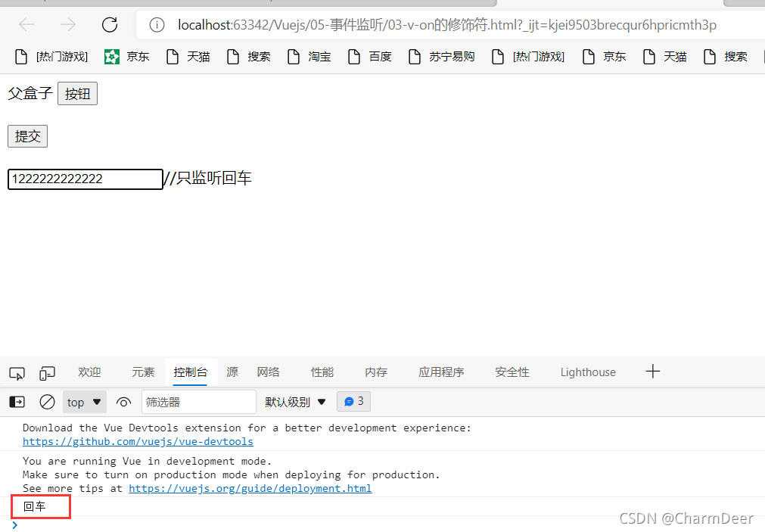Click the browser back arrow
Screen dimensions: 765x532
26,24
